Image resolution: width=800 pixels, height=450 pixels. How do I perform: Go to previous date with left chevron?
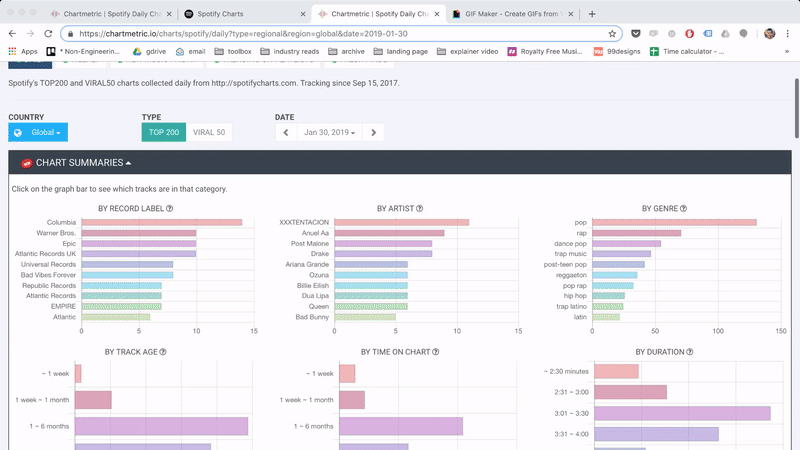(x=286, y=132)
